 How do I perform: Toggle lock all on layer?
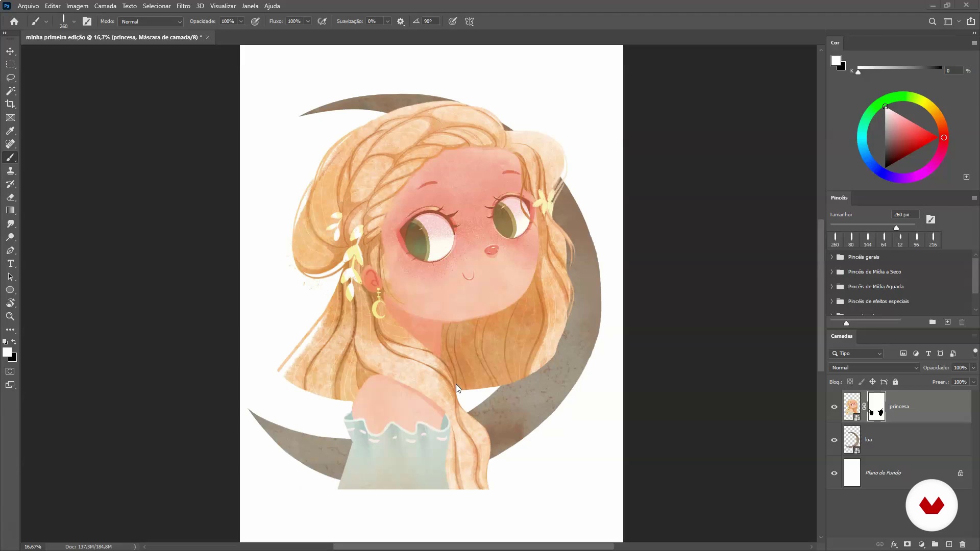click(x=895, y=382)
